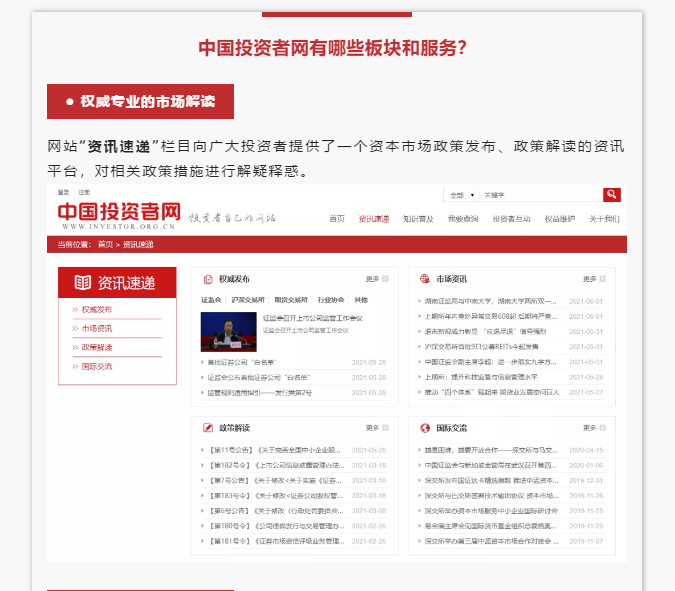Click the 登录 link at top left

point(63,192)
